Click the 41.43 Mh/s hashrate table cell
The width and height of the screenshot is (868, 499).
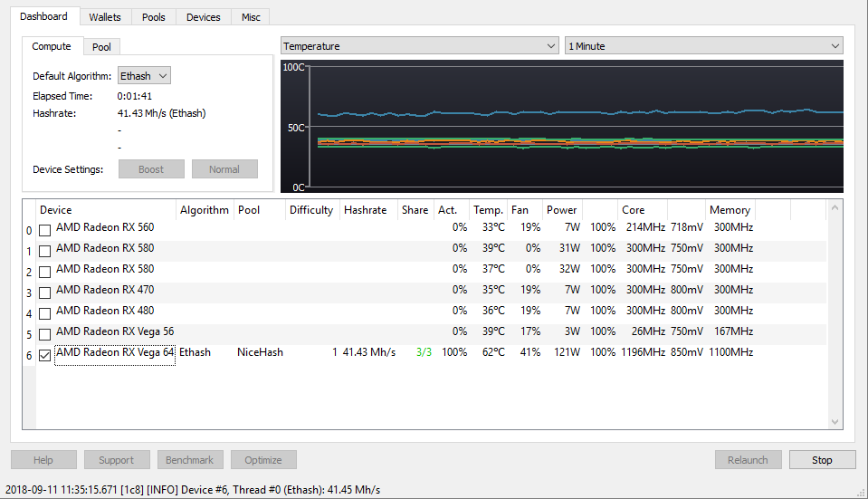click(x=369, y=352)
